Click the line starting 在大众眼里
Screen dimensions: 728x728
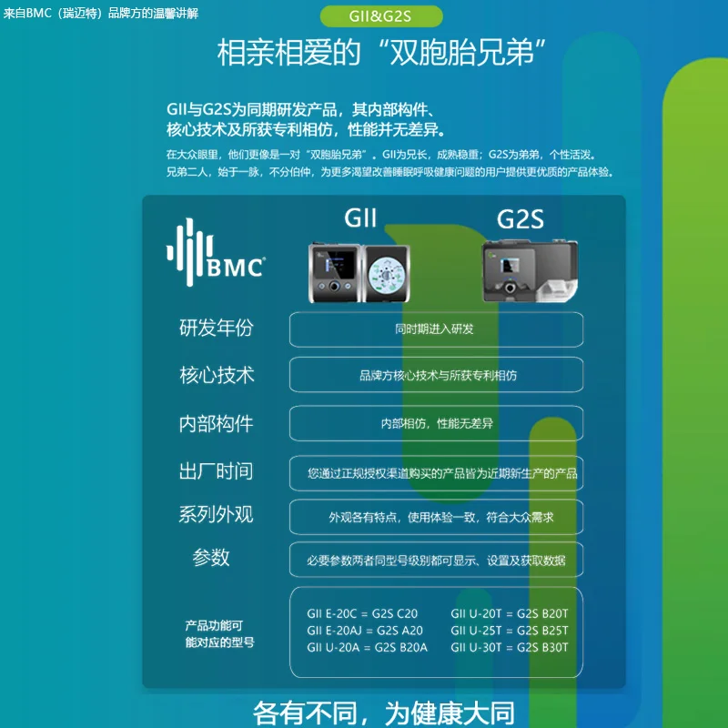[381, 155]
